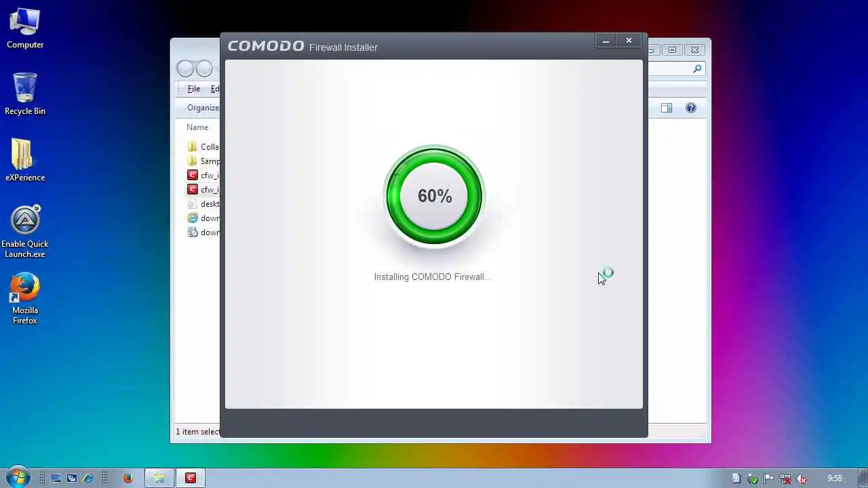Switch to Windows Explorer taskbar button

click(159, 478)
